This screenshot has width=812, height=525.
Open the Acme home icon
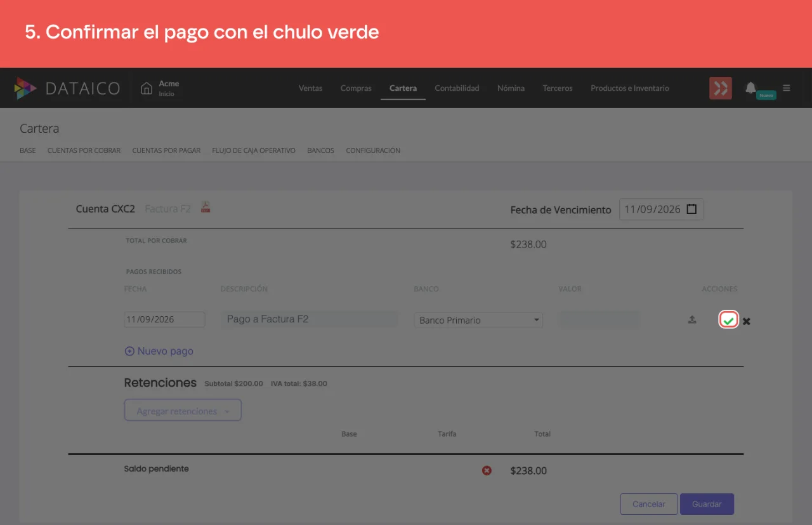(x=147, y=88)
